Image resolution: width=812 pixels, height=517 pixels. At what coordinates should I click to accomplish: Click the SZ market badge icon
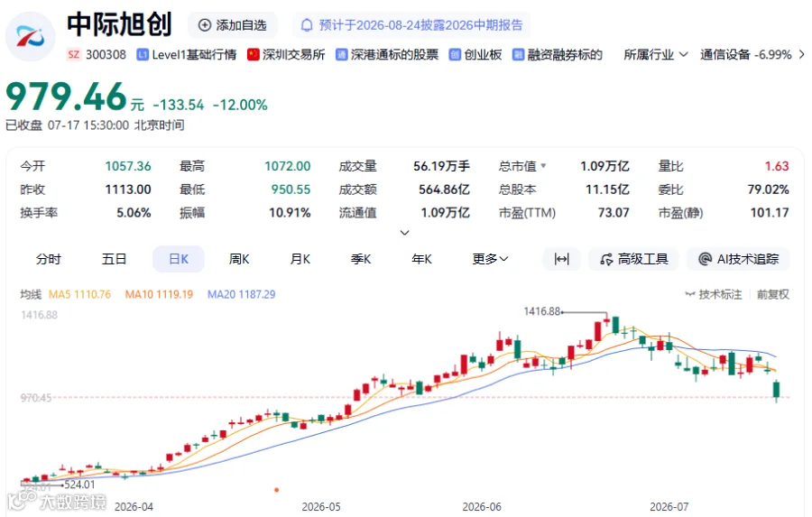pyautogui.click(x=74, y=54)
